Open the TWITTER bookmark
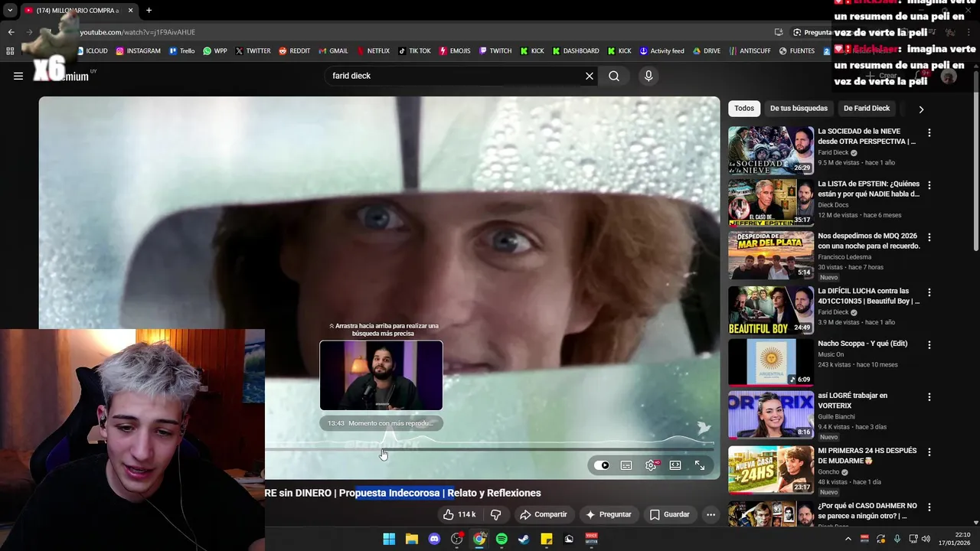This screenshot has height=551, width=980. [253, 51]
